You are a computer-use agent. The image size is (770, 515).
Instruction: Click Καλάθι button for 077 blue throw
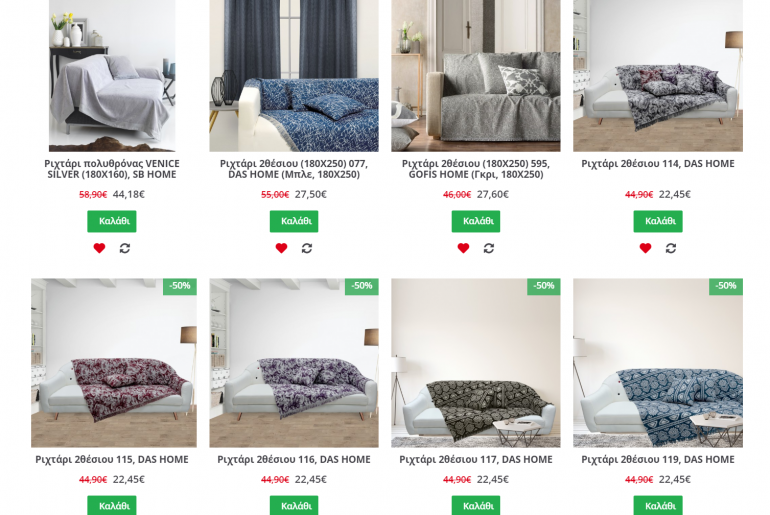point(294,221)
